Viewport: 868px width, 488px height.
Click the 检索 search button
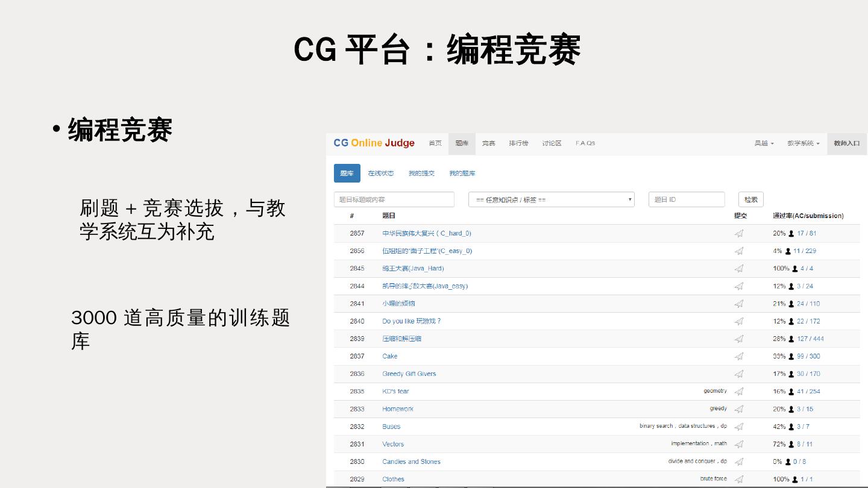(750, 199)
